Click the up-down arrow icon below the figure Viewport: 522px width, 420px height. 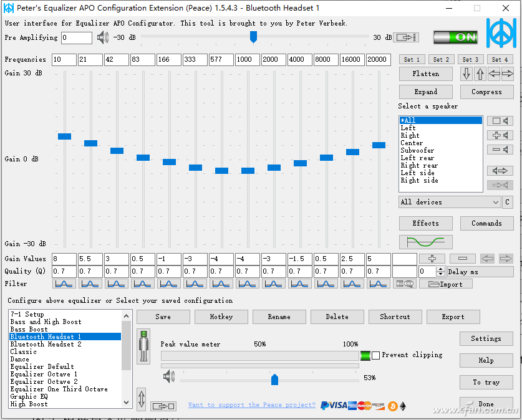[142, 399]
